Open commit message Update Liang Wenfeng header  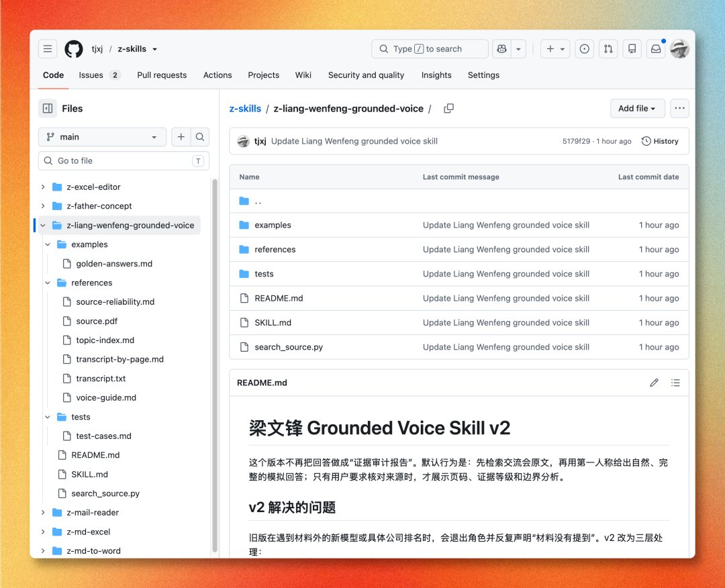[x=354, y=142]
